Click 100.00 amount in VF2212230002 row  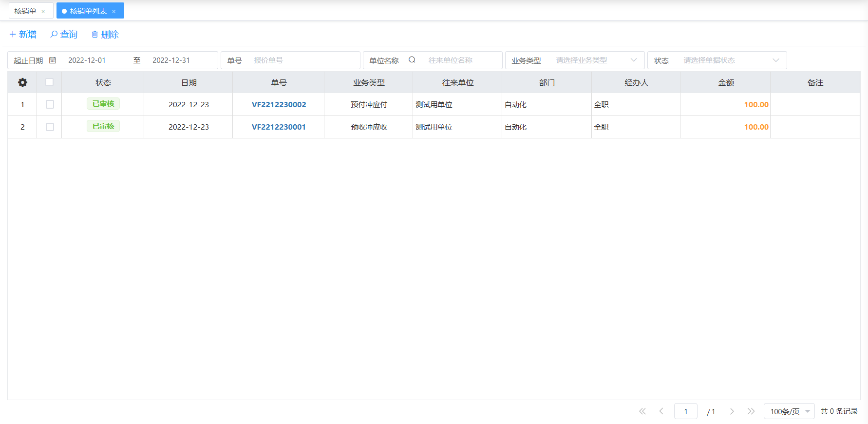[756, 104]
